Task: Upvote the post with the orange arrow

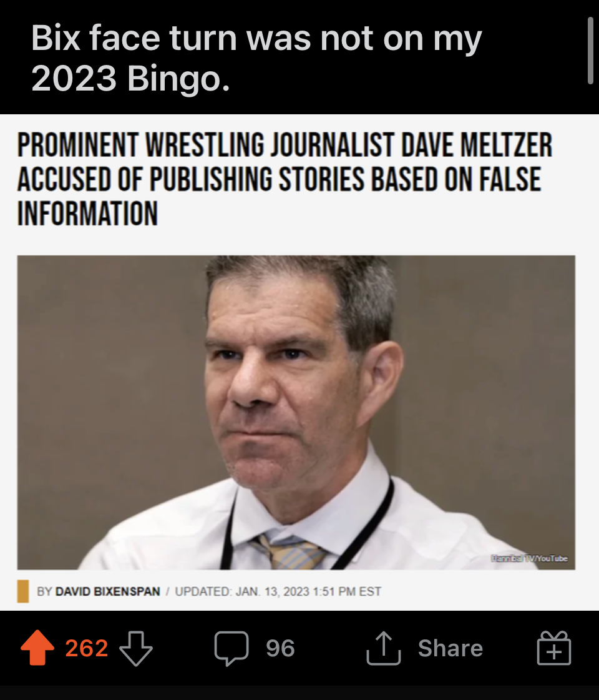Action: 37,648
